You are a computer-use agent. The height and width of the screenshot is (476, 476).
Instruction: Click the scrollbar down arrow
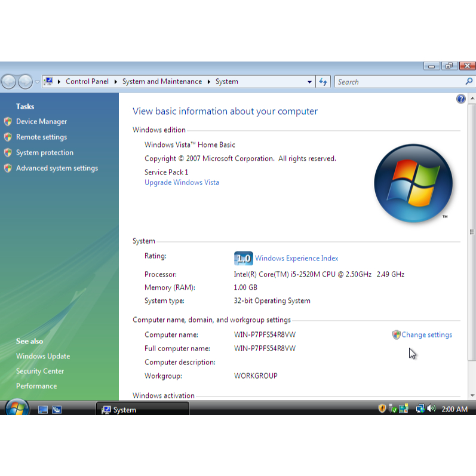[472, 395]
